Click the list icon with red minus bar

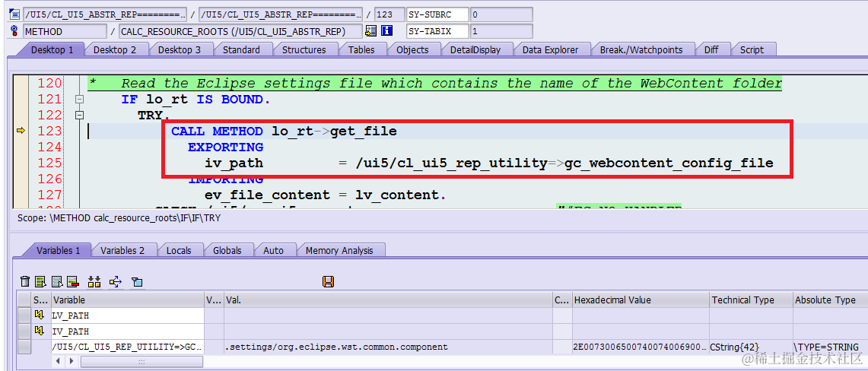click(73, 282)
